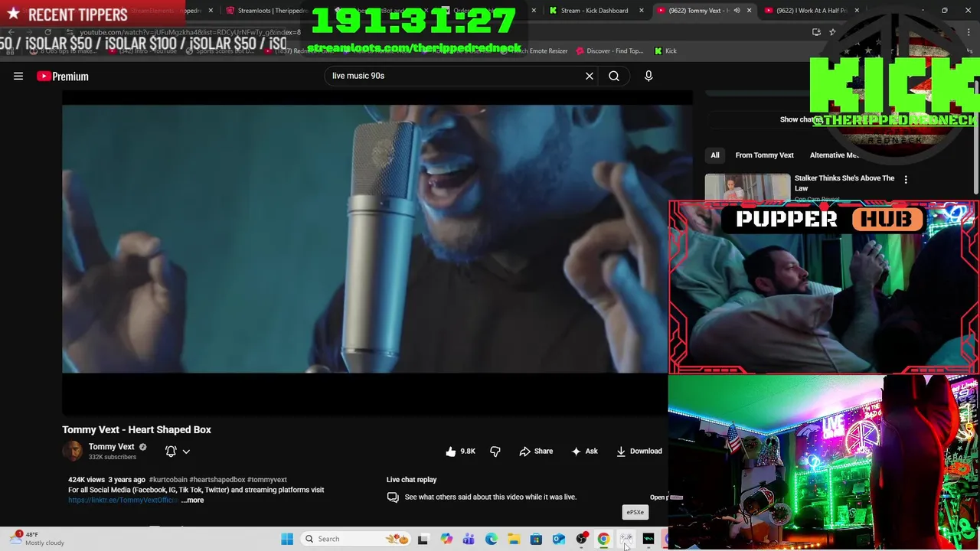This screenshot has width=980, height=551.
Task: Click the '332K subscribers' count text
Action: (x=112, y=457)
